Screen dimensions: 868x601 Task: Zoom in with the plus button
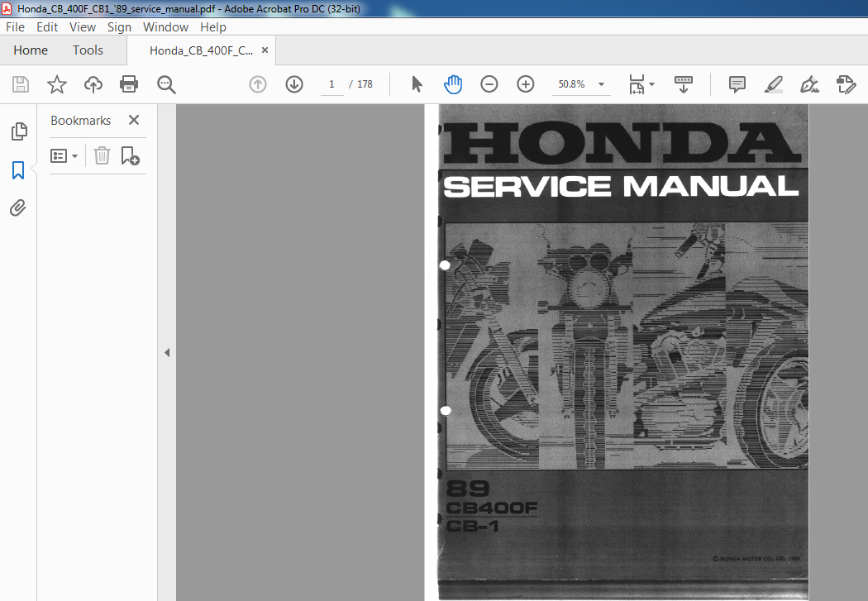coord(525,84)
